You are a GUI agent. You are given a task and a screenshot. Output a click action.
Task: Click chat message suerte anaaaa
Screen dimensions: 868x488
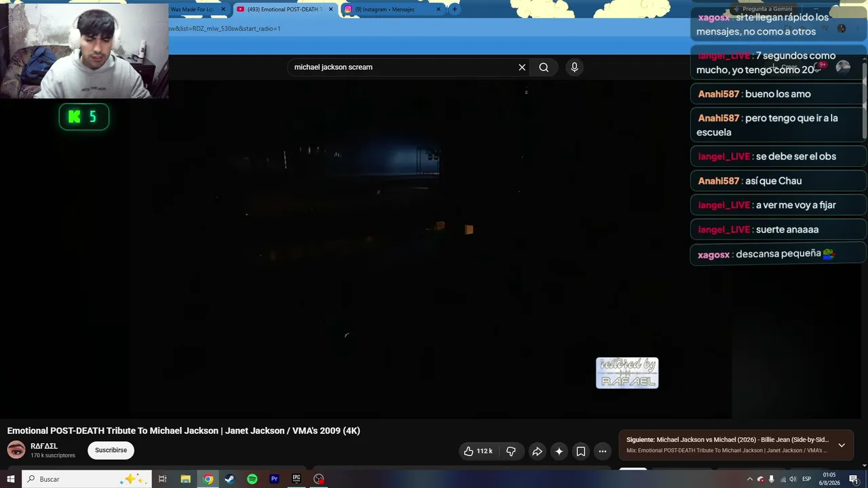[778, 230]
